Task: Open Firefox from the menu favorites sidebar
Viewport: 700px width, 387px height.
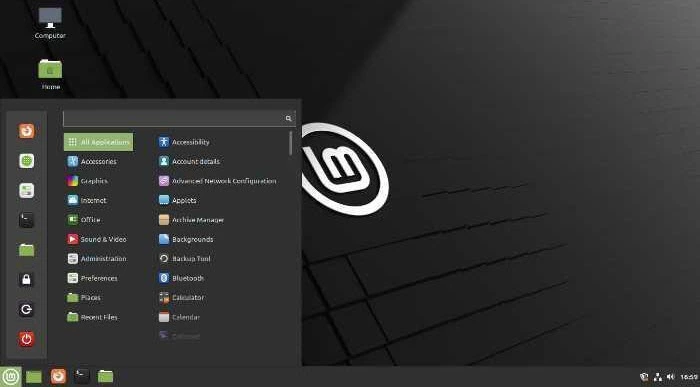Action: coord(26,131)
